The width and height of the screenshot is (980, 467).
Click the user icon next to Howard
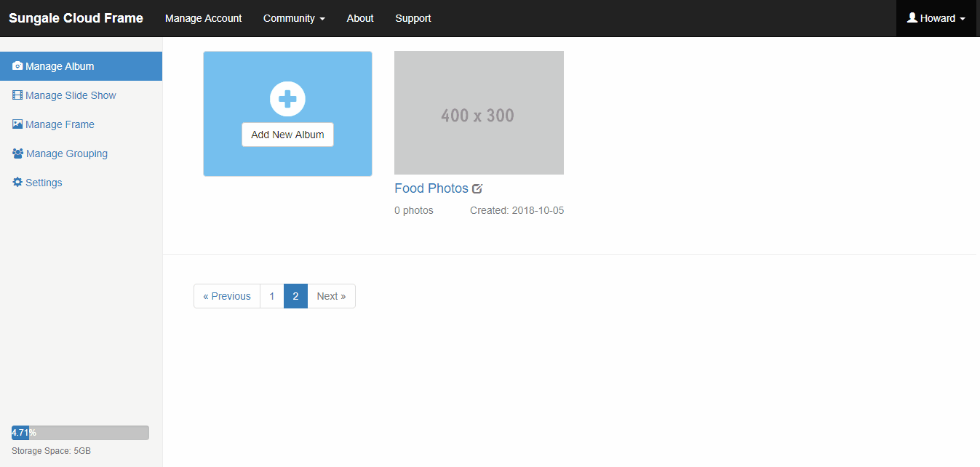click(912, 17)
